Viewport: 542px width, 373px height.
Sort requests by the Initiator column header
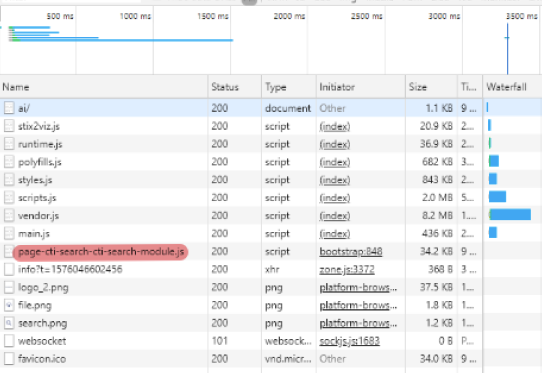coord(361,87)
